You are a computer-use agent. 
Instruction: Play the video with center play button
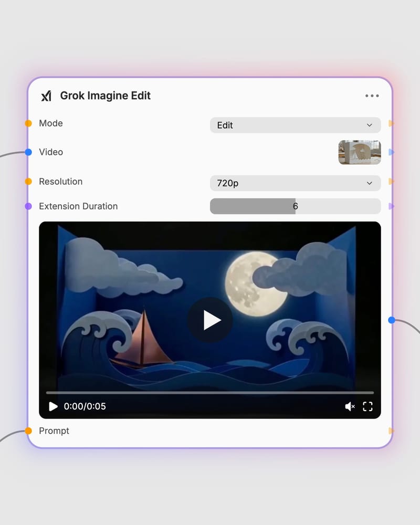[x=210, y=320]
